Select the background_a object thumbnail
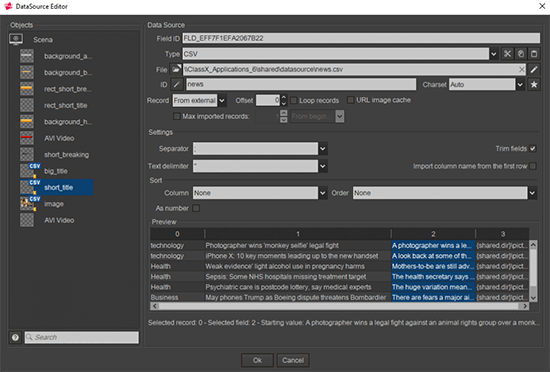The width and height of the screenshot is (550, 372). coord(27,56)
